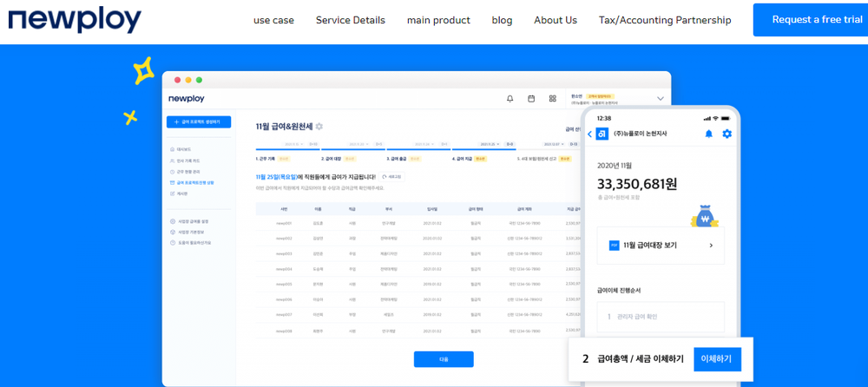Open the use case menu
The height and width of the screenshot is (387, 868).
coord(273,21)
